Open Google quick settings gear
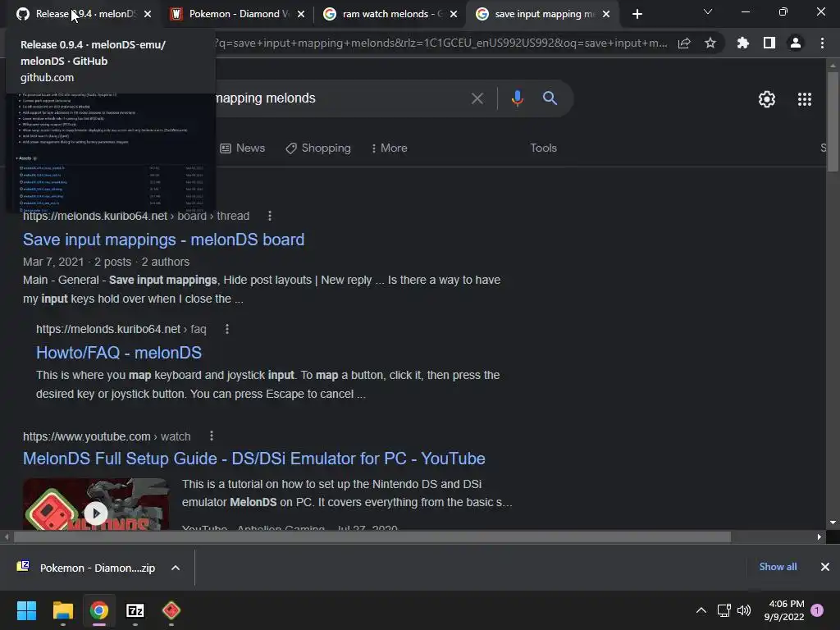This screenshot has height=630, width=840. point(767,99)
